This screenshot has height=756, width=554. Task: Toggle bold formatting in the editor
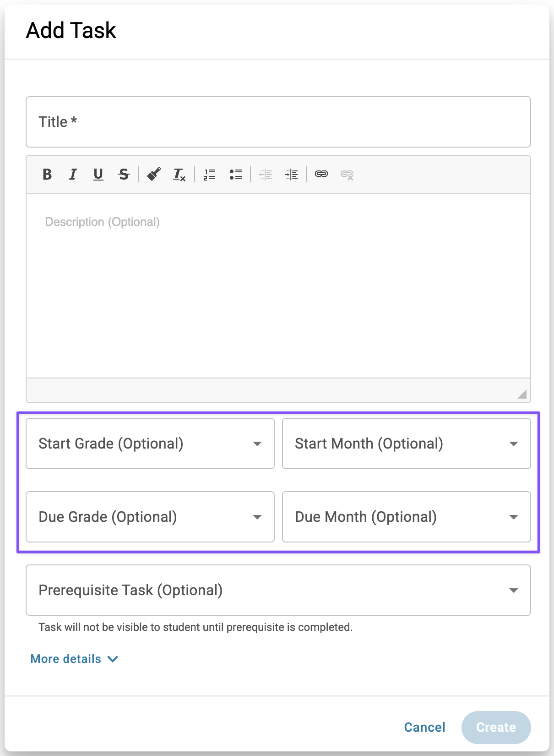click(47, 175)
